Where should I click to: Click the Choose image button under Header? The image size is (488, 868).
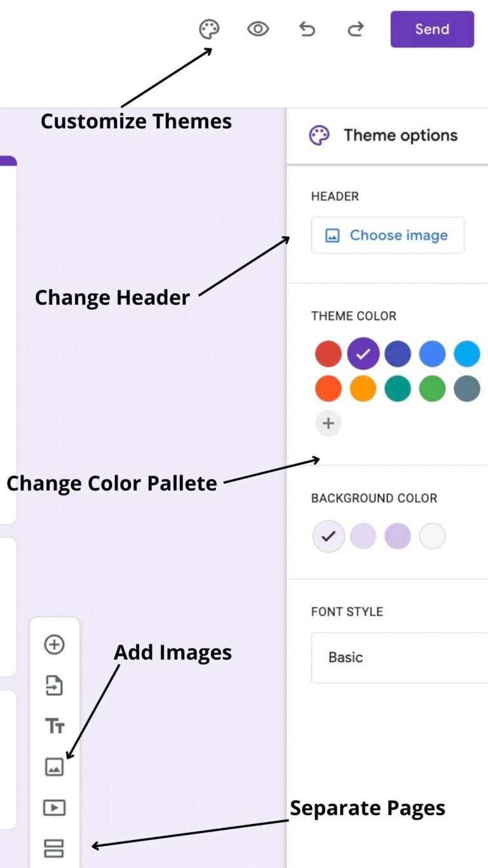(388, 235)
